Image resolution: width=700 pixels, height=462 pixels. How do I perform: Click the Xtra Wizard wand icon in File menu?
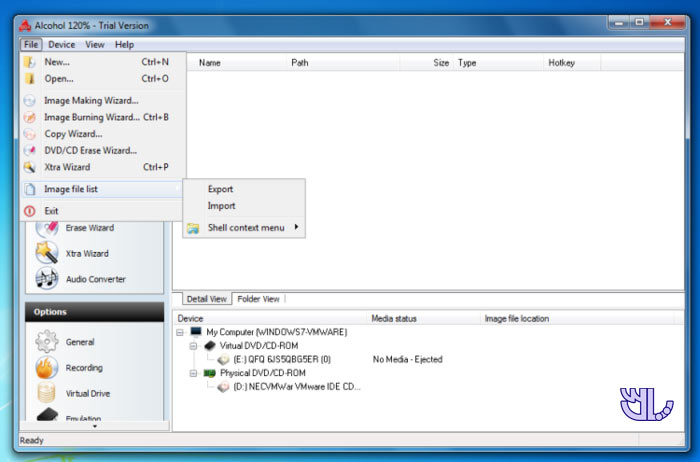(29, 167)
